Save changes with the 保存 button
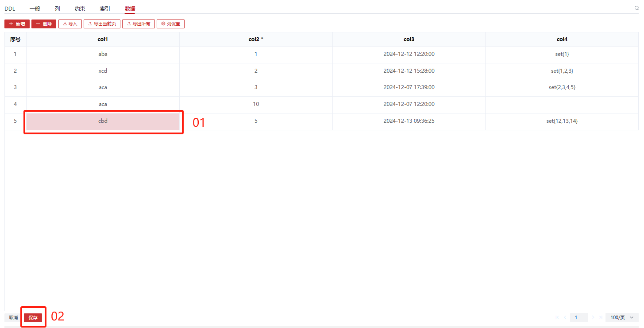 [33, 318]
